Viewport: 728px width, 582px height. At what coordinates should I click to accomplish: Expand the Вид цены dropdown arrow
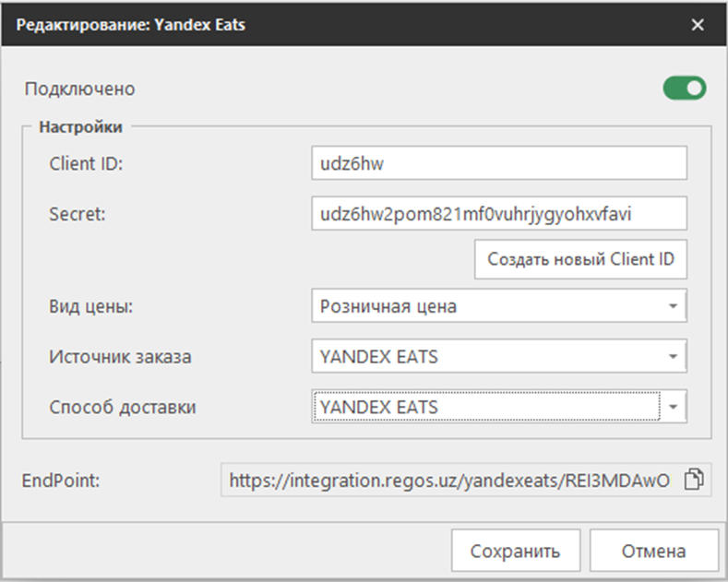click(674, 306)
